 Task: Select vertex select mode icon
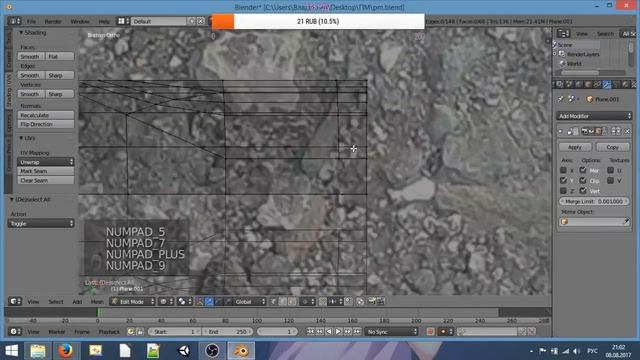pyautogui.click(x=273, y=302)
